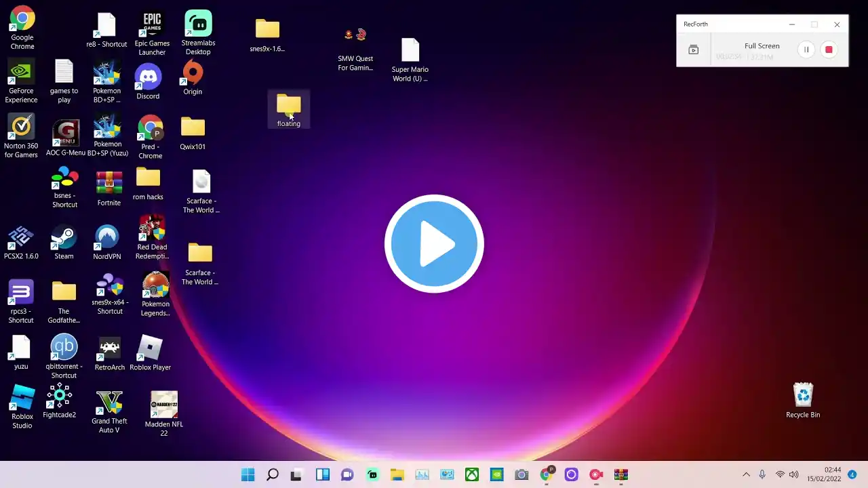868x488 pixels.
Task: Select the Recycle Bin on the desktop
Action: (803, 401)
